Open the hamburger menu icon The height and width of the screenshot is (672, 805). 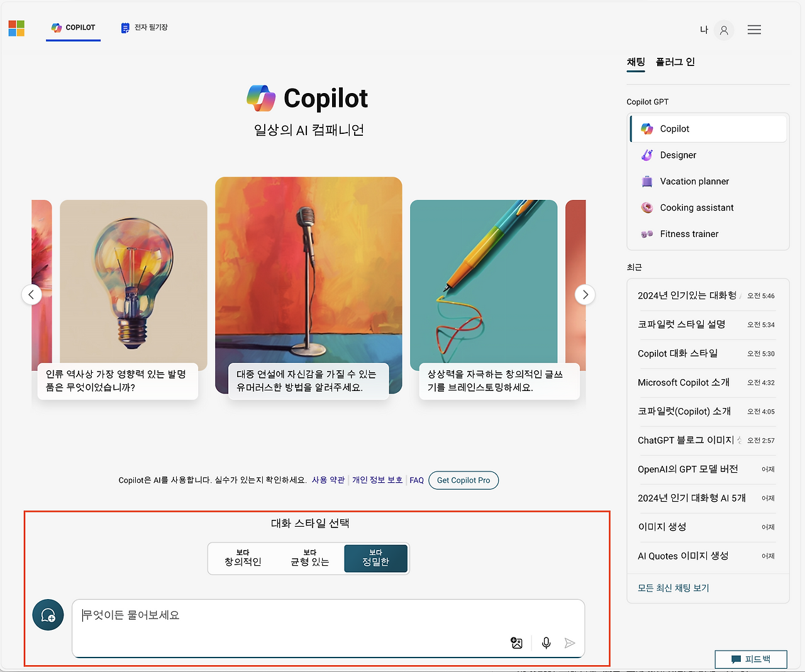(754, 30)
